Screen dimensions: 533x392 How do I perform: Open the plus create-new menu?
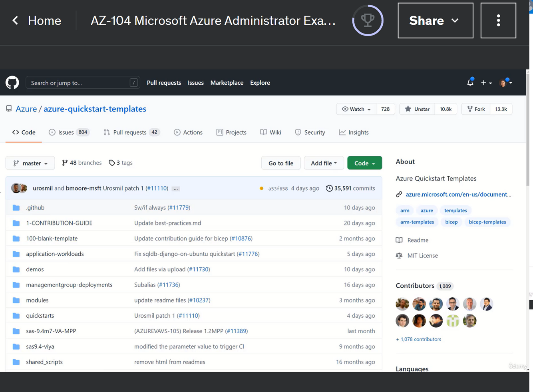pos(486,83)
